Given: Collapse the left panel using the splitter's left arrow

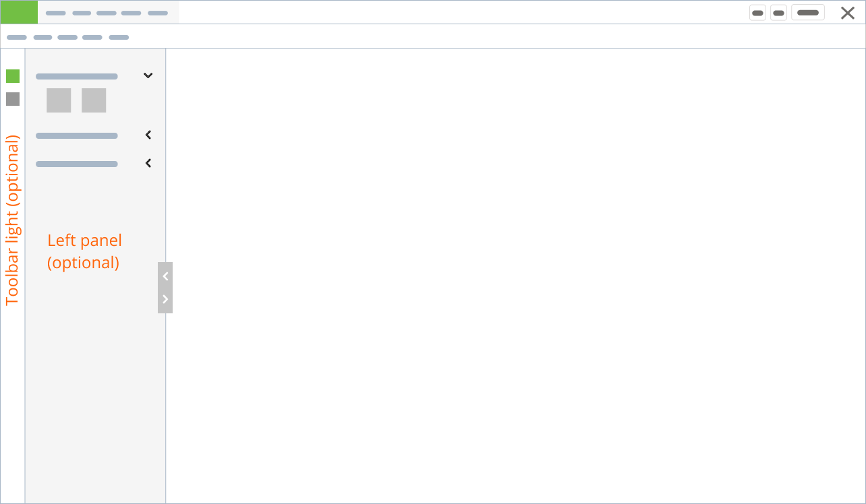Looking at the screenshot, I should [x=165, y=276].
